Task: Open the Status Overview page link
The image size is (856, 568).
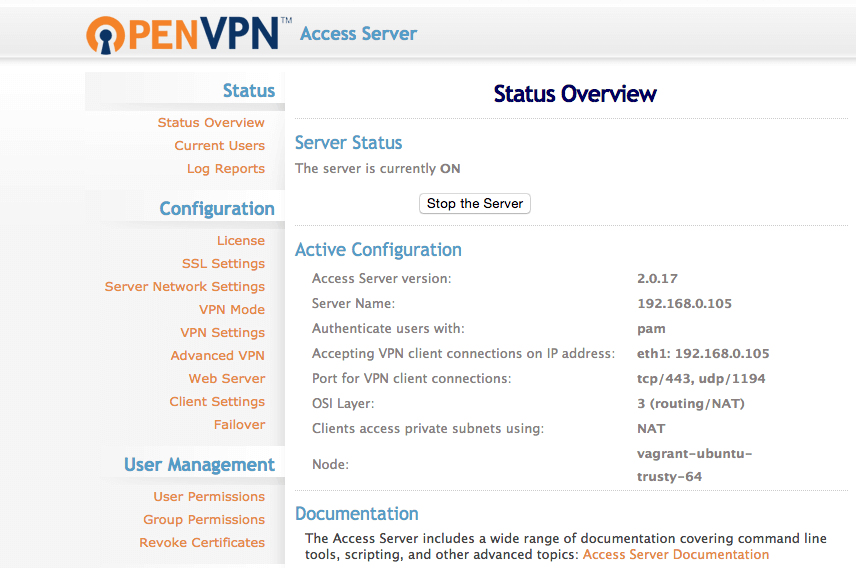Action: pos(211,122)
